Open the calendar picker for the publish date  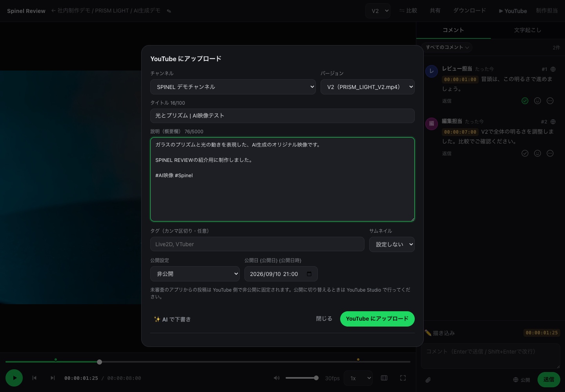pos(309,274)
